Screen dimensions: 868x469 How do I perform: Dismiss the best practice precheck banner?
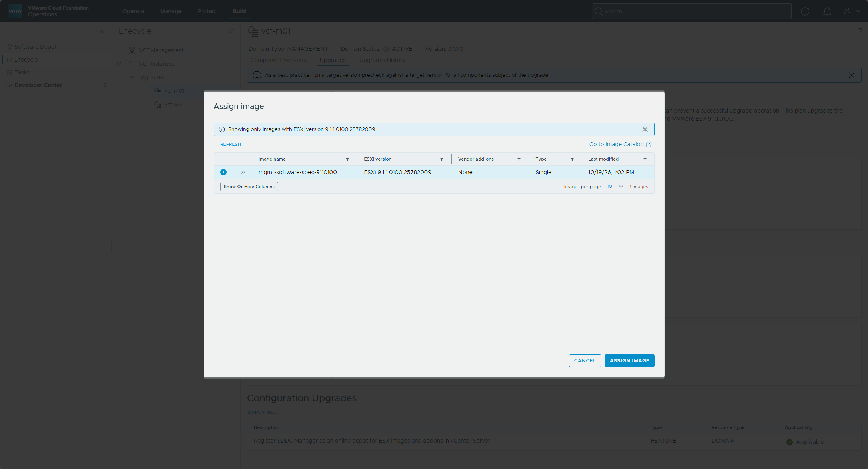click(852, 75)
